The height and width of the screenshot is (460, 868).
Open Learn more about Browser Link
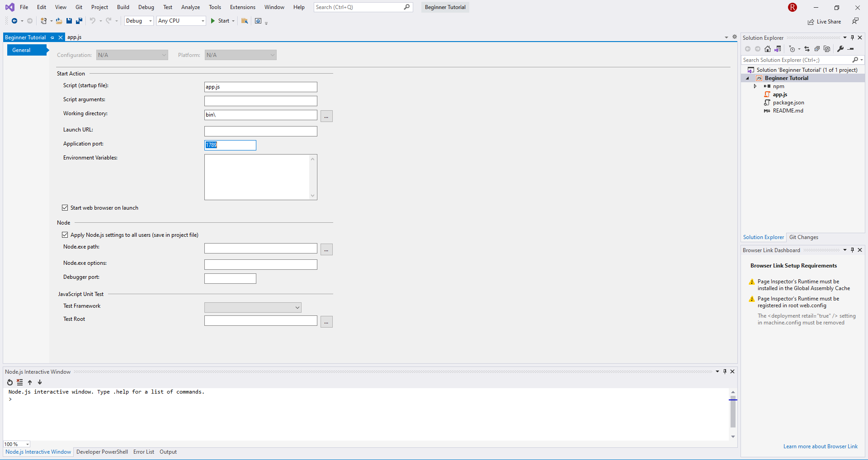tap(821, 446)
